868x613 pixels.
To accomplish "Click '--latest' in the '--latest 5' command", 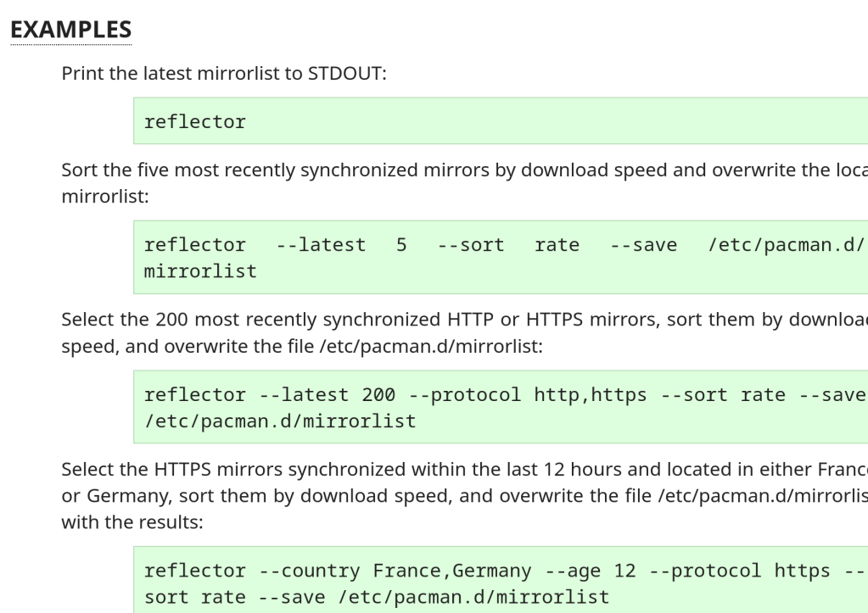I will (321, 245).
